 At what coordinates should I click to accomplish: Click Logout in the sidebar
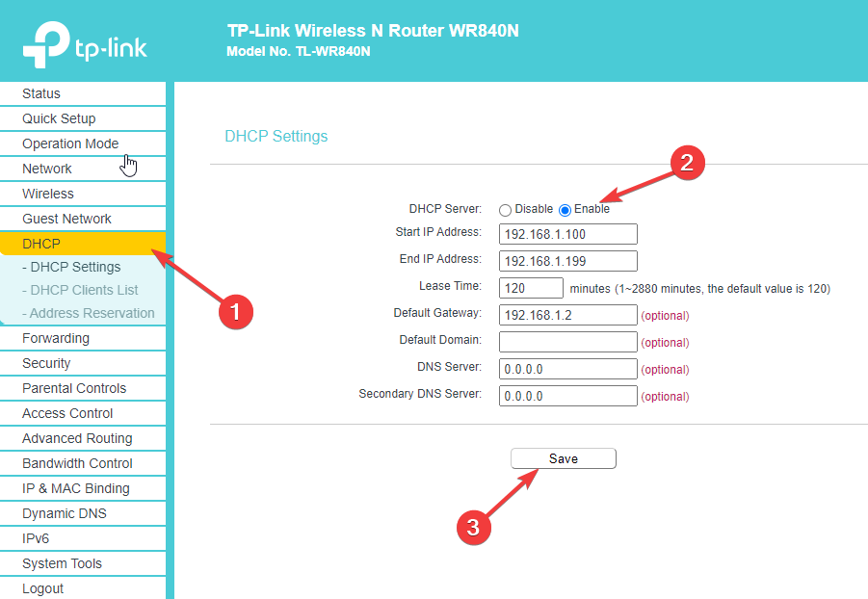83,588
